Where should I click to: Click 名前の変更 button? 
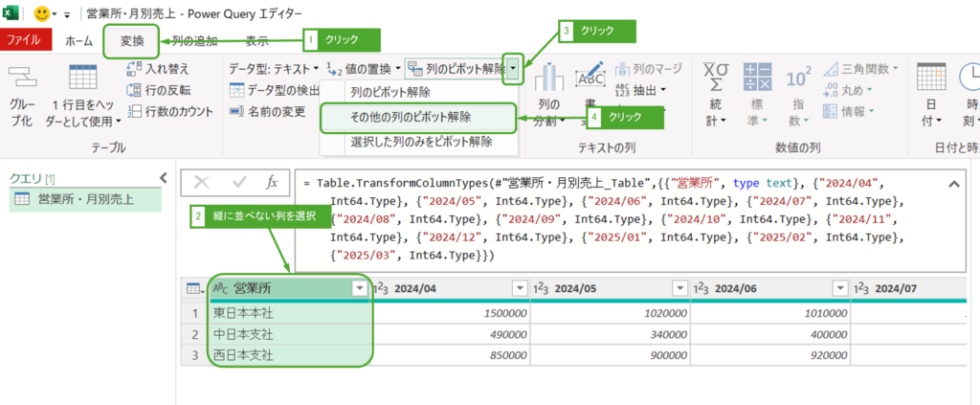click(268, 111)
